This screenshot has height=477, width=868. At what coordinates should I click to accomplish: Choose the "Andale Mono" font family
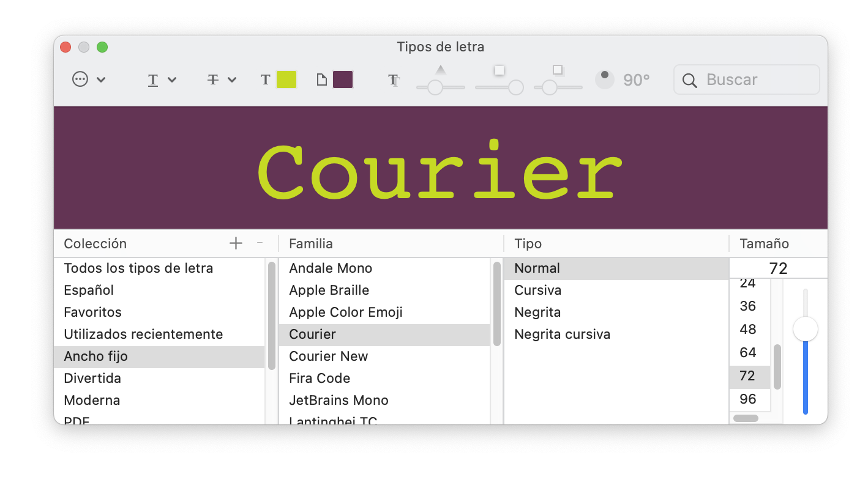pos(384,268)
